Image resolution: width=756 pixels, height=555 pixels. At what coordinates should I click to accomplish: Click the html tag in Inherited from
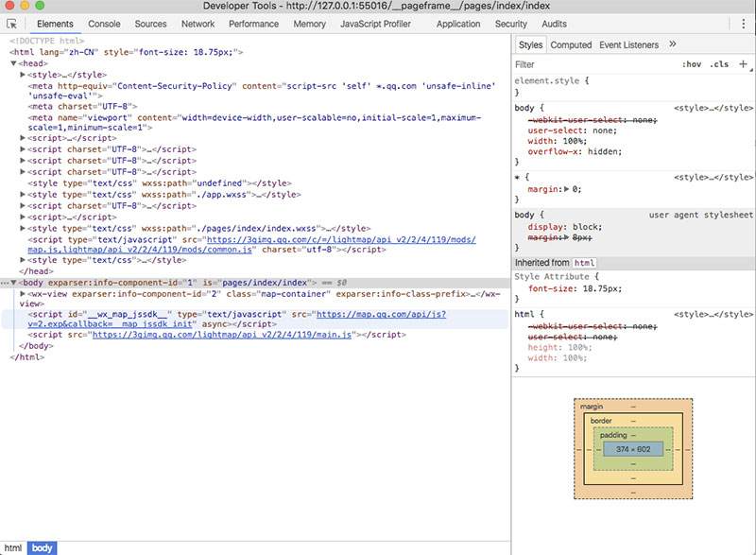584,263
